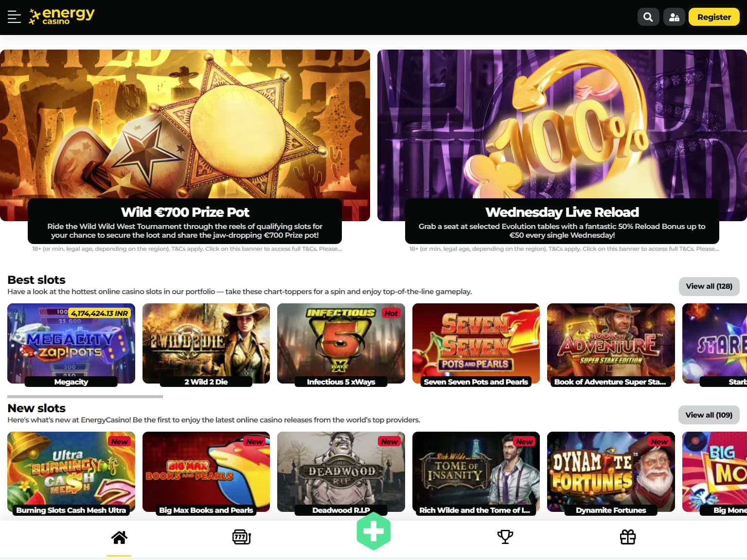Click the New slots heading

36,408
